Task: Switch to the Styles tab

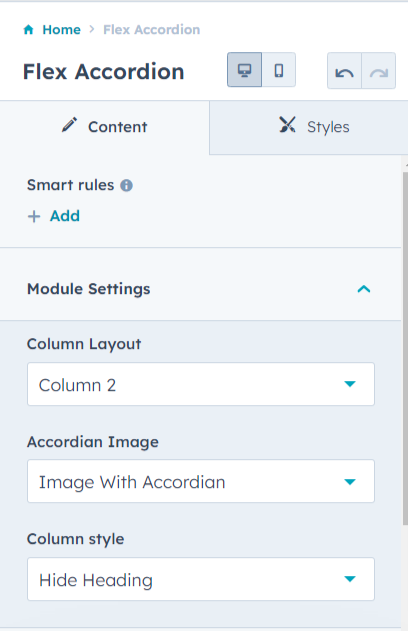Action: pyautogui.click(x=309, y=128)
